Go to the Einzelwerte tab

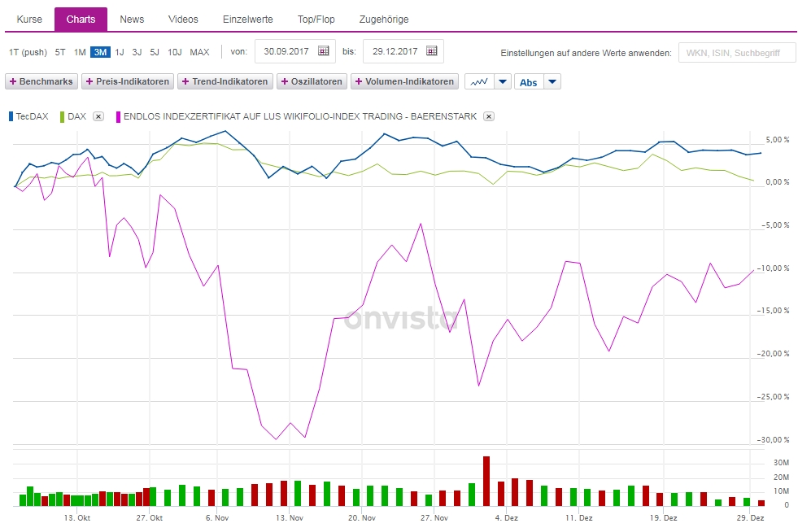248,20
